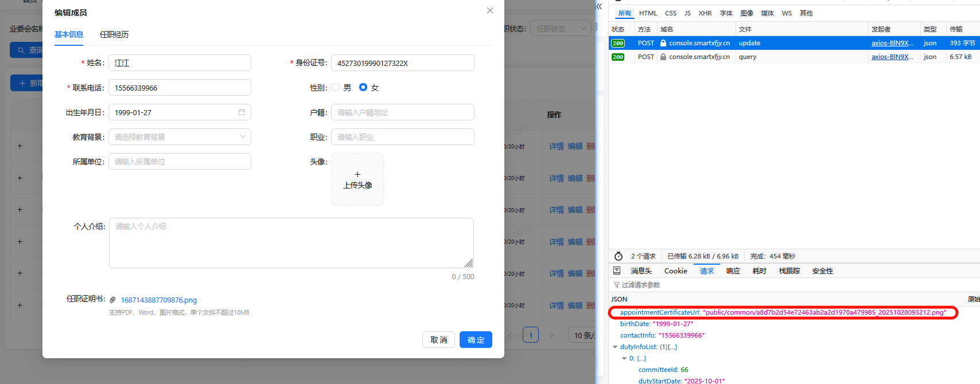This screenshot has width=980, height=384.
Task: Switch to the 任职经历 tab
Action: (114, 34)
